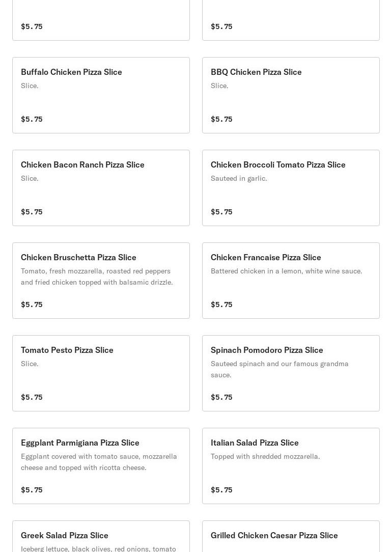
Task: Choose Chicken Bruschetta Pizza Slice title
Action: [x=78, y=257]
